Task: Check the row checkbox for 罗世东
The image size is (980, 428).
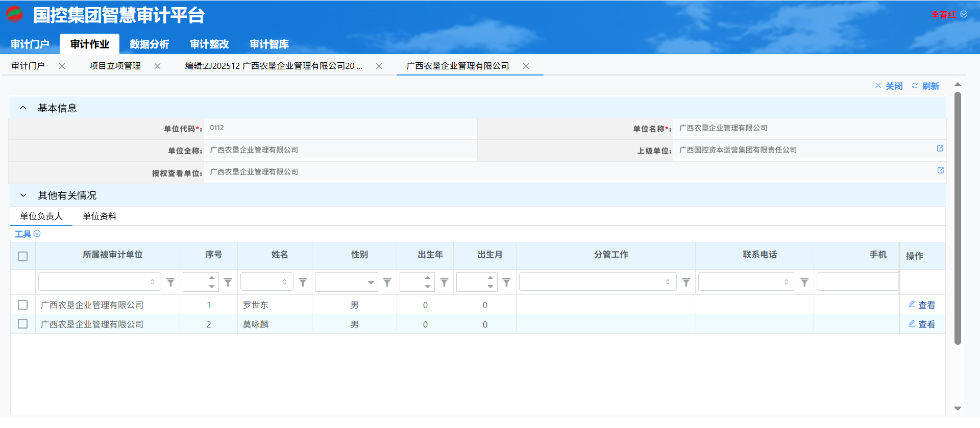Action: [x=23, y=305]
